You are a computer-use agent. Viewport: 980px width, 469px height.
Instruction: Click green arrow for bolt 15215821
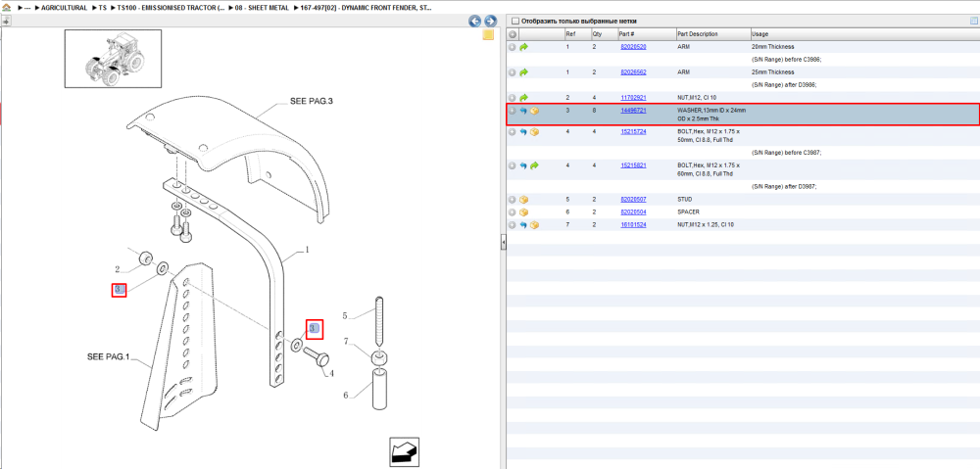tap(534, 165)
